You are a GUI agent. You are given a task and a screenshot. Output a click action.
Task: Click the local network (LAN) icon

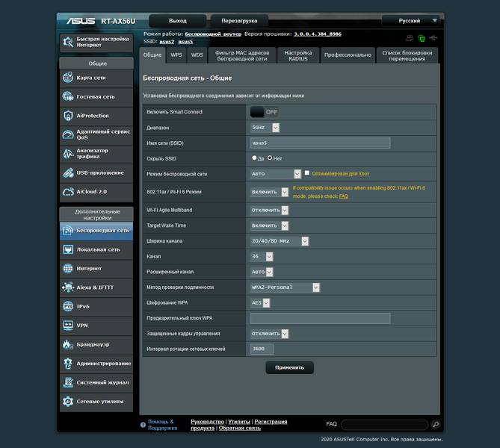point(68,249)
